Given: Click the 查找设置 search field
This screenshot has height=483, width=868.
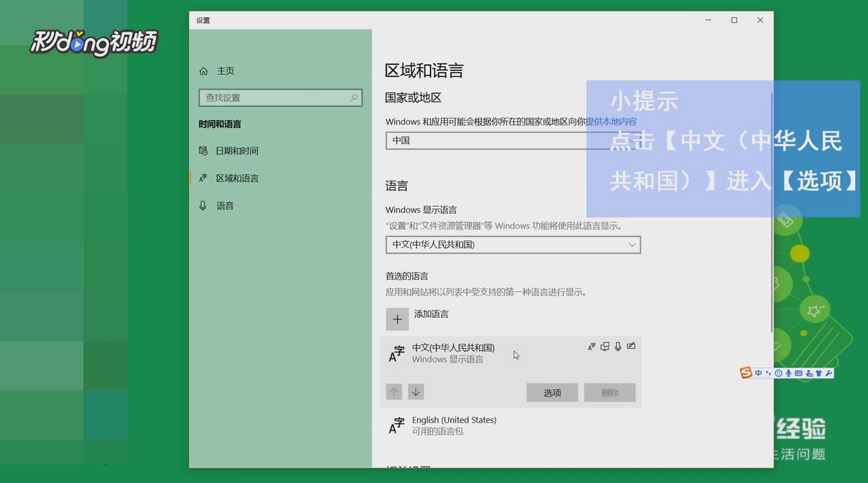Looking at the screenshot, I should [x=280, y=98].
